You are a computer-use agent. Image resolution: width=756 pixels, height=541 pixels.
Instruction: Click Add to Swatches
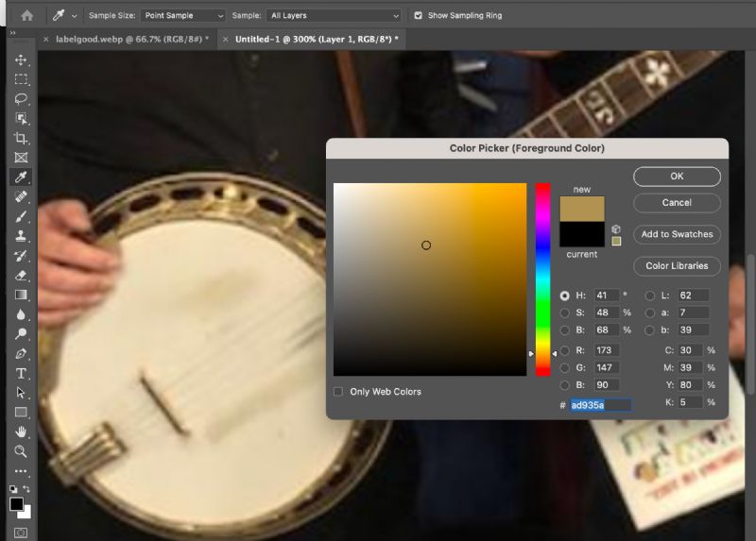[x=677, y=234]
